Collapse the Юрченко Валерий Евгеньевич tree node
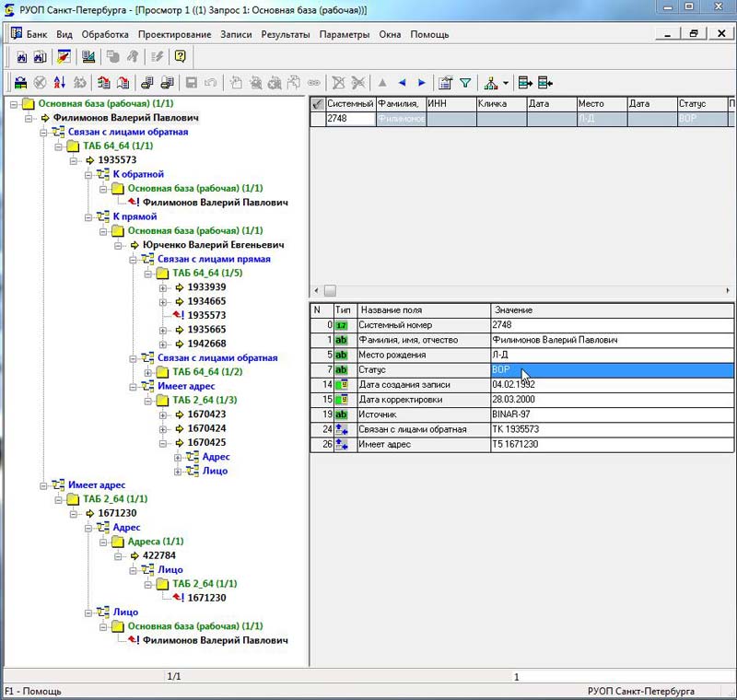 (119, 245)
